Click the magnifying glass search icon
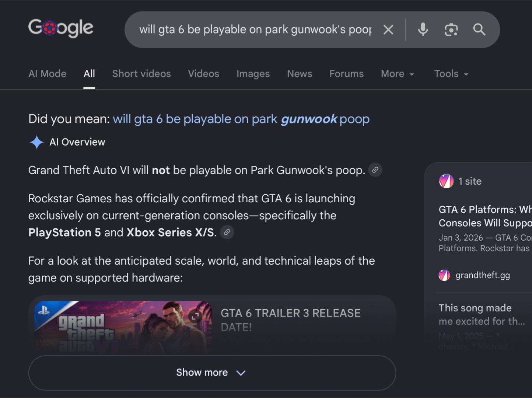This screenshot has width=532, height=398. point(479,29)
